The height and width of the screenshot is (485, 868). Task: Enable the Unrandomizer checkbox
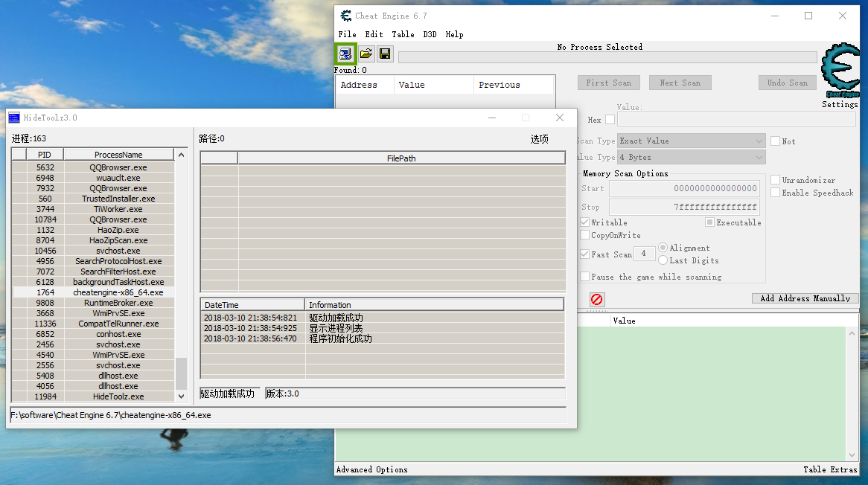(x=776, y=180)
